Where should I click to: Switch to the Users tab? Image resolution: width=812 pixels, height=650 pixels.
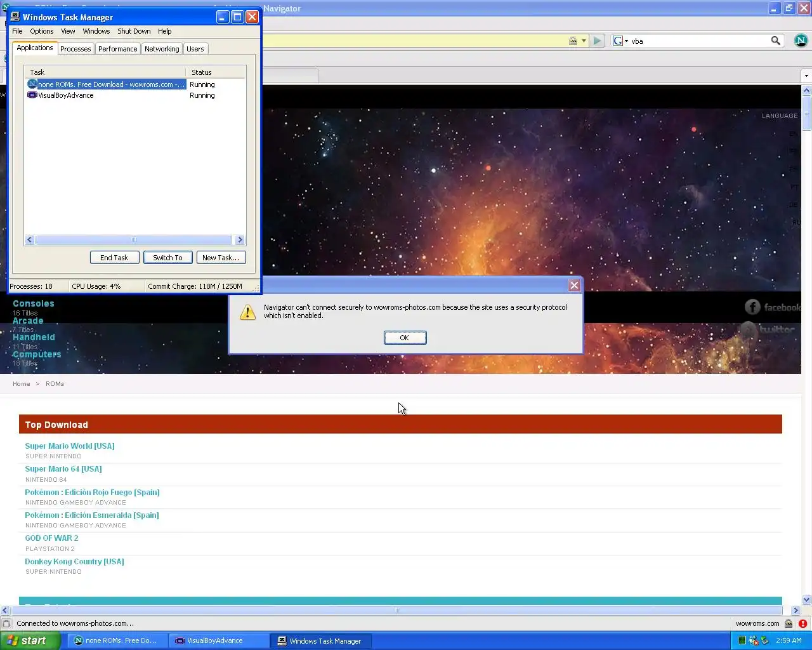pos(195,49)
